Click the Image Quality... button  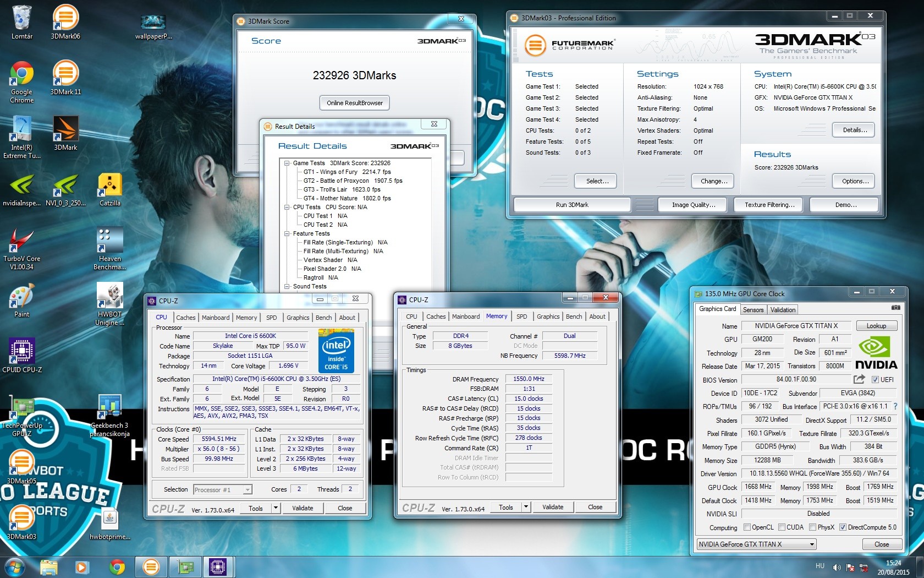click(x=694, y=205)
